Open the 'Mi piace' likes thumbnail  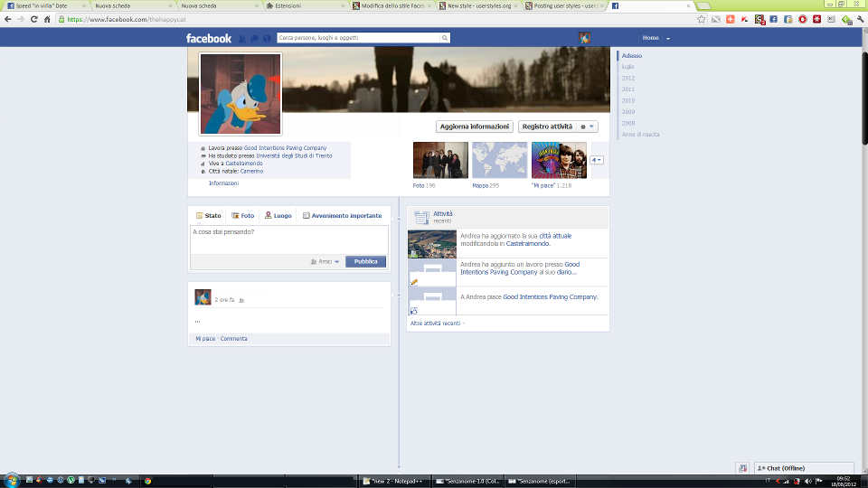559,160
